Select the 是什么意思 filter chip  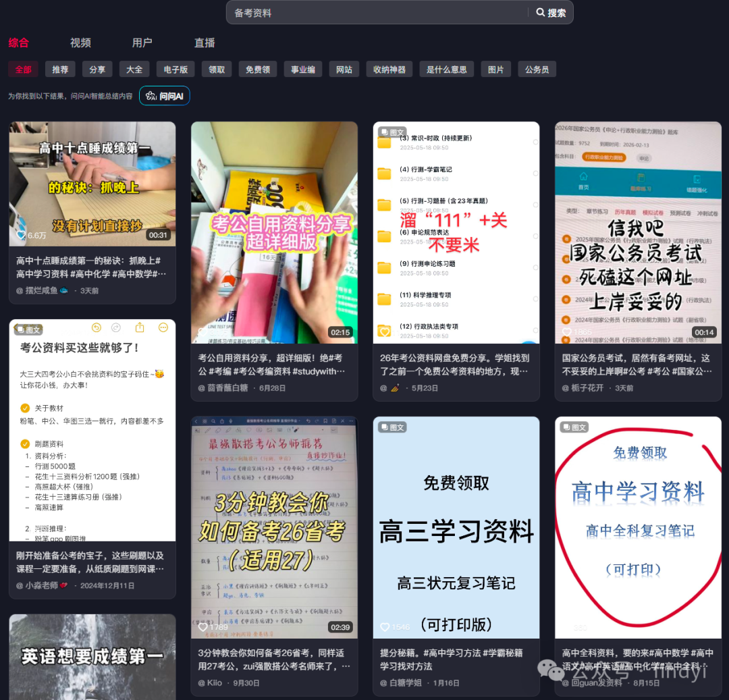tap(447, 70)
